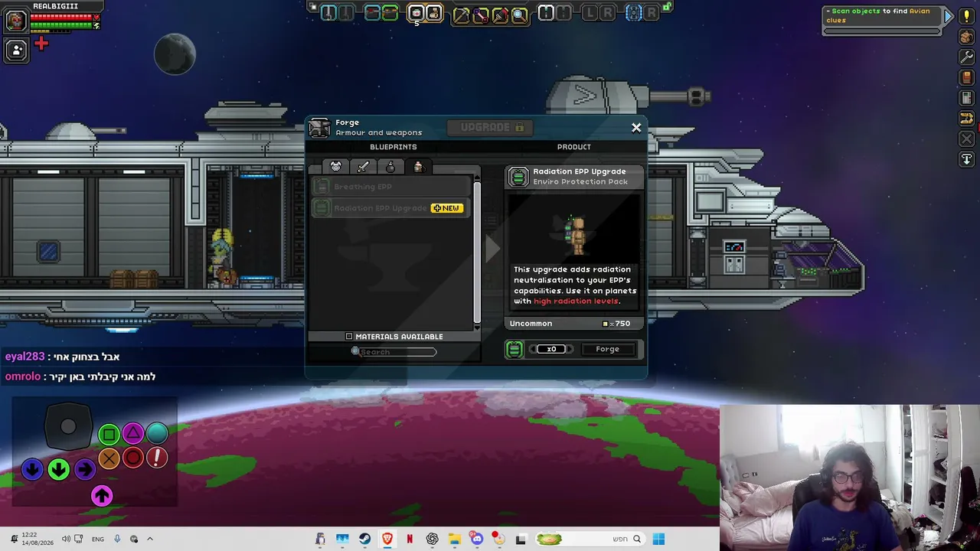Decrease craft quantity with left arrow

coord(532,349)
